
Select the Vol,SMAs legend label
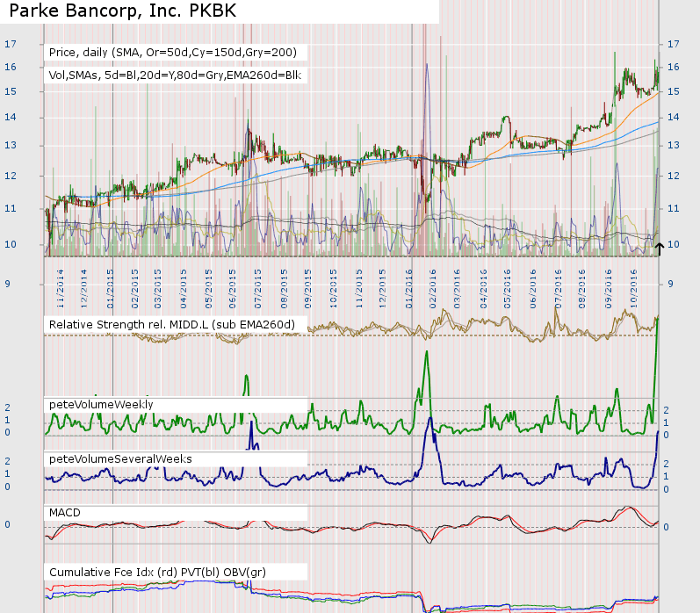click(x=175, y=75)
